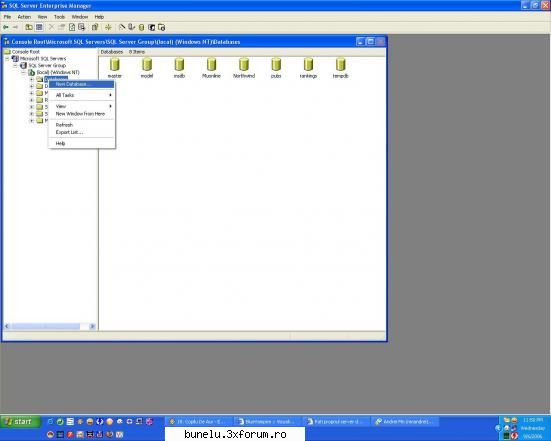This screenshot has height=441, width=551.
Task: Open the Action menu
Action: [24, 17]
